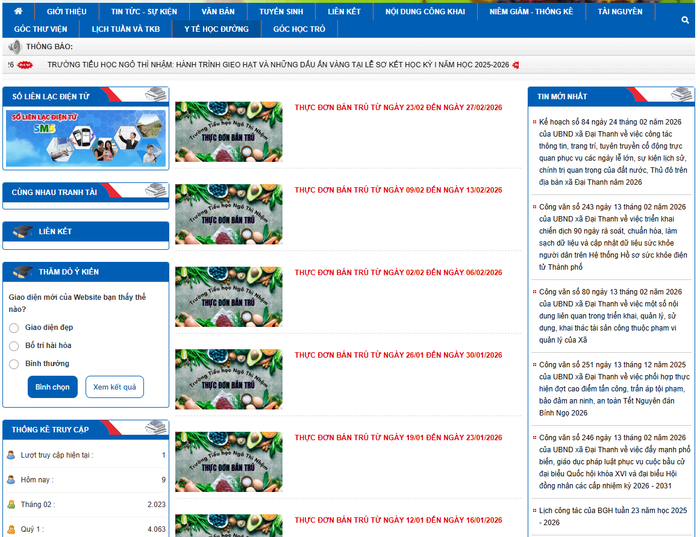The height and width of the screenshot is (537, 700).
Task: Click the speaker icon beside THÔNG BÁO
Action: [x=14, y=47]
